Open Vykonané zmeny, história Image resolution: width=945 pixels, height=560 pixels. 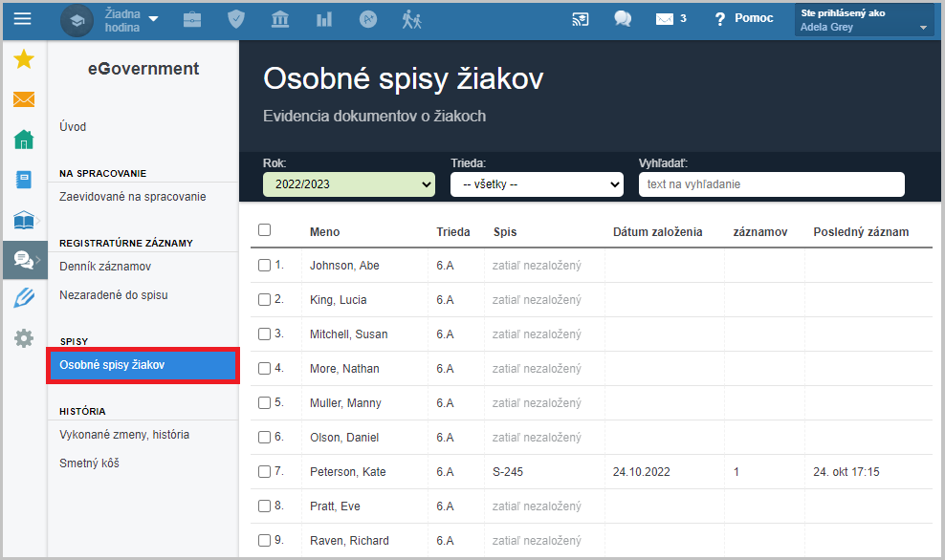(124, 435)
